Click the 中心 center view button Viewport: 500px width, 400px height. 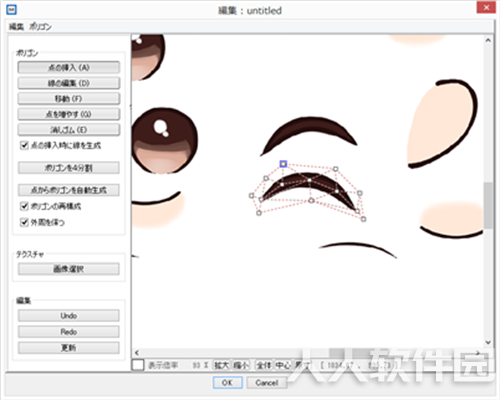(x=283, y=365)
